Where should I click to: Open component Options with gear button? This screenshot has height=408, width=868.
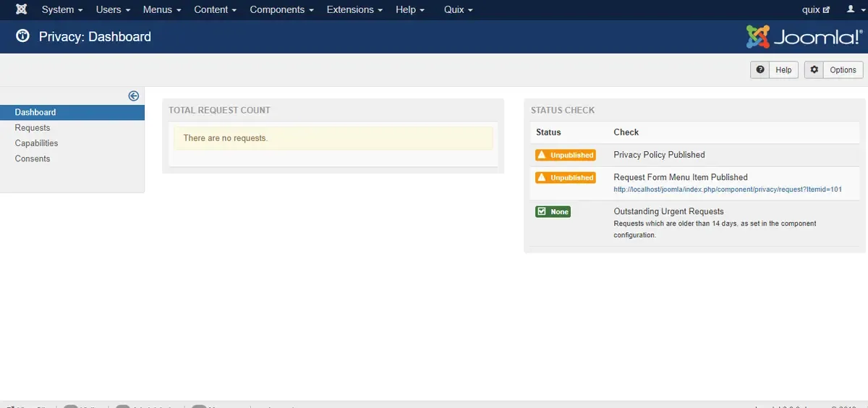pos(833,69)
